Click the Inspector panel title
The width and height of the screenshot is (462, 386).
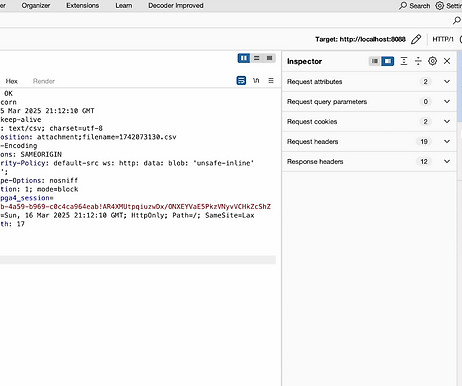click(x=304, y=61)
